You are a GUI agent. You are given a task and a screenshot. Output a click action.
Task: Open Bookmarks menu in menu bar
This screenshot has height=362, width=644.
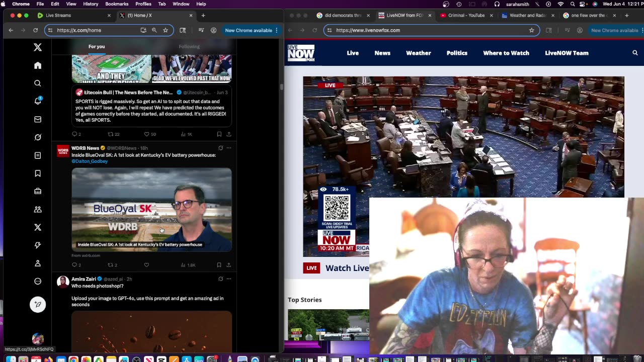117,4
